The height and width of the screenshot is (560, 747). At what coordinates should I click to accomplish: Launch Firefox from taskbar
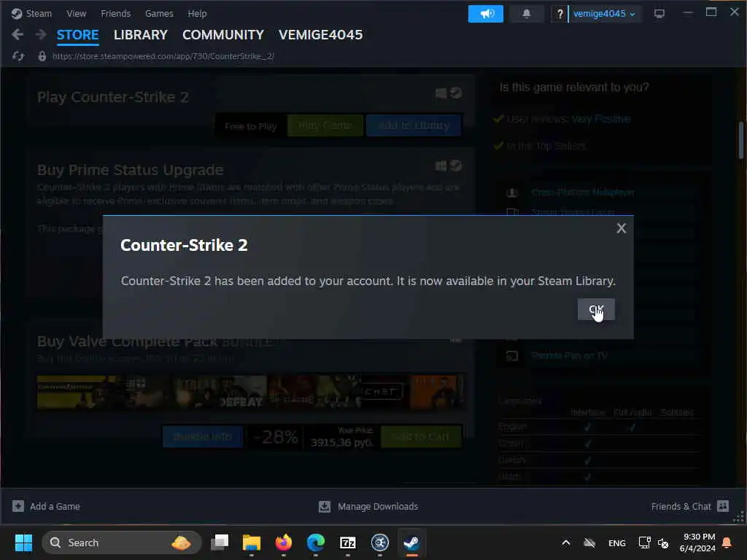point(284,542)
